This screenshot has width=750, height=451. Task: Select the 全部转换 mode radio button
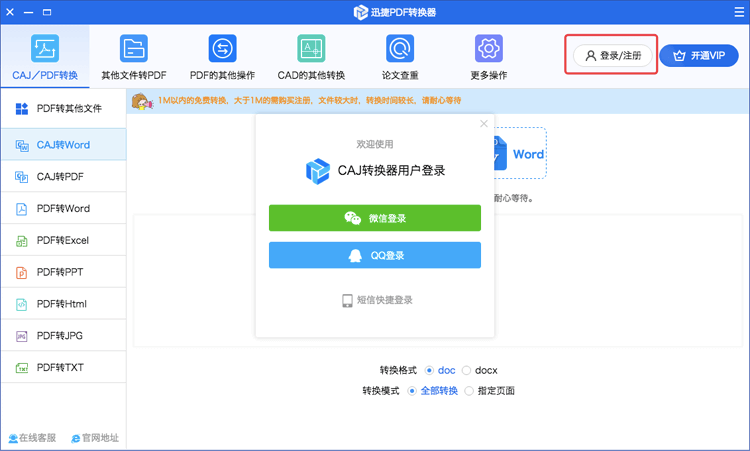pos(412,391)
